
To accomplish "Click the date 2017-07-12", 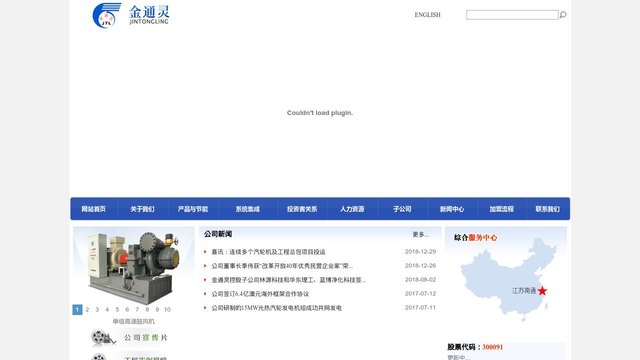I will pos(420,294).
